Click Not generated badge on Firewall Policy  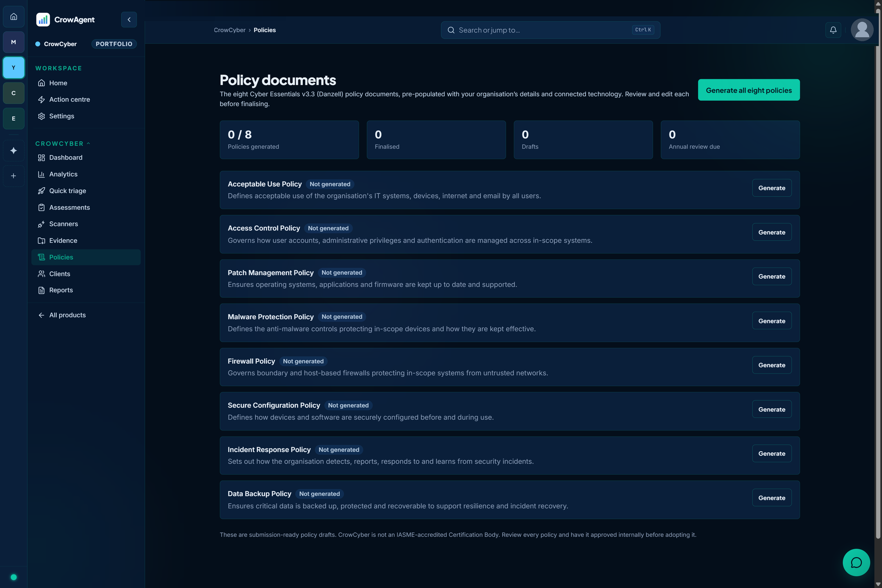(303, 361)
